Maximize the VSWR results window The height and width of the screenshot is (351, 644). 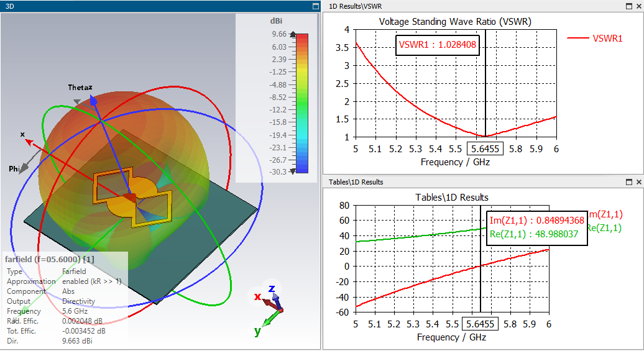point(629,6)
